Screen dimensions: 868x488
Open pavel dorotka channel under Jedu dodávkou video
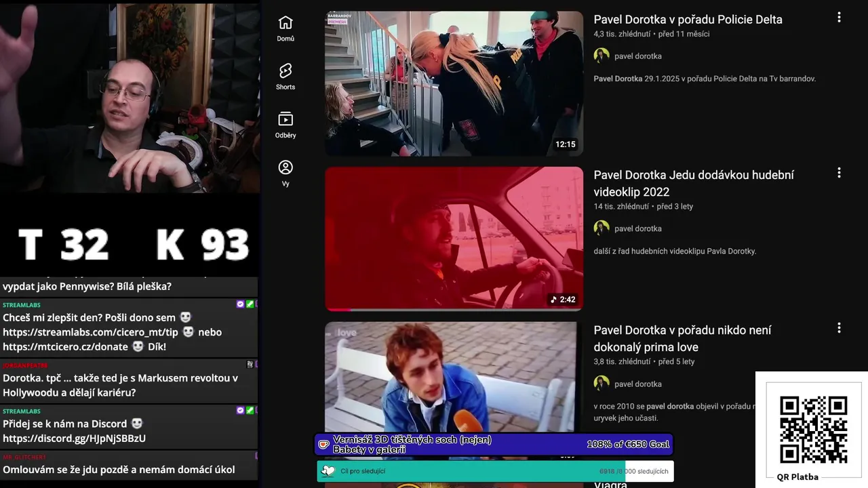point(637,228)
